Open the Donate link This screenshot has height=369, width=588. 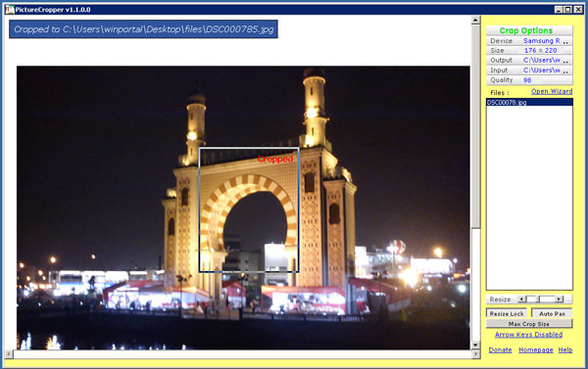500,349
